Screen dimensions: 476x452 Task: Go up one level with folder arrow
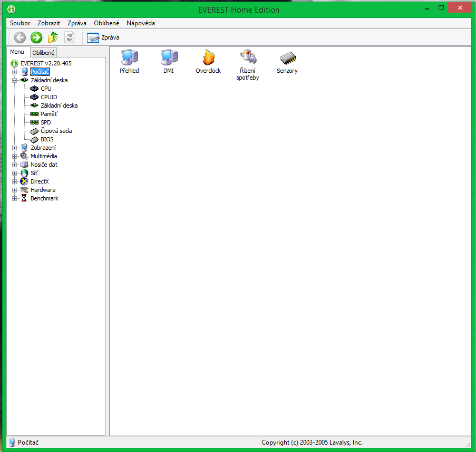tap(53, 37)
